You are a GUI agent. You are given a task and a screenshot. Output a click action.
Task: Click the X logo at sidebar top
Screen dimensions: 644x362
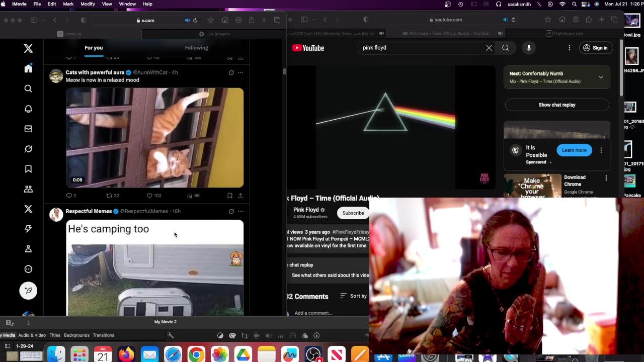pyautogui.click(x=28, y=48)
